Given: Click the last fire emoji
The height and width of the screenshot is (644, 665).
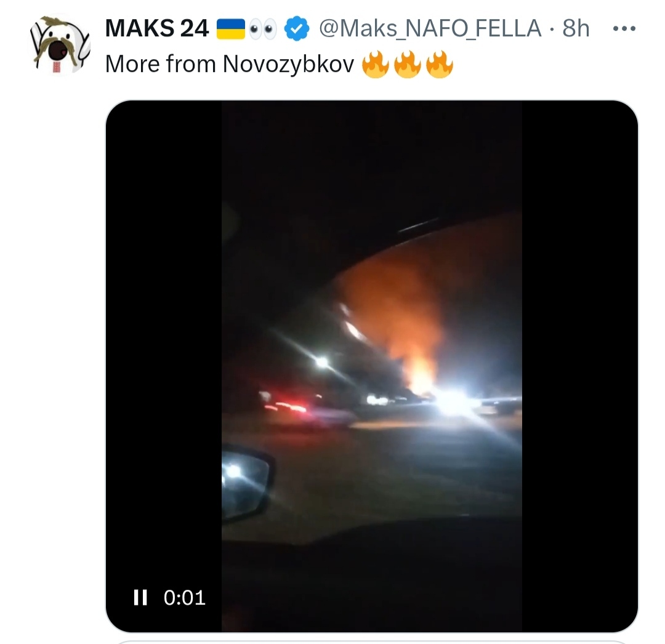Looking at the screenshot, I should [440, 64].
